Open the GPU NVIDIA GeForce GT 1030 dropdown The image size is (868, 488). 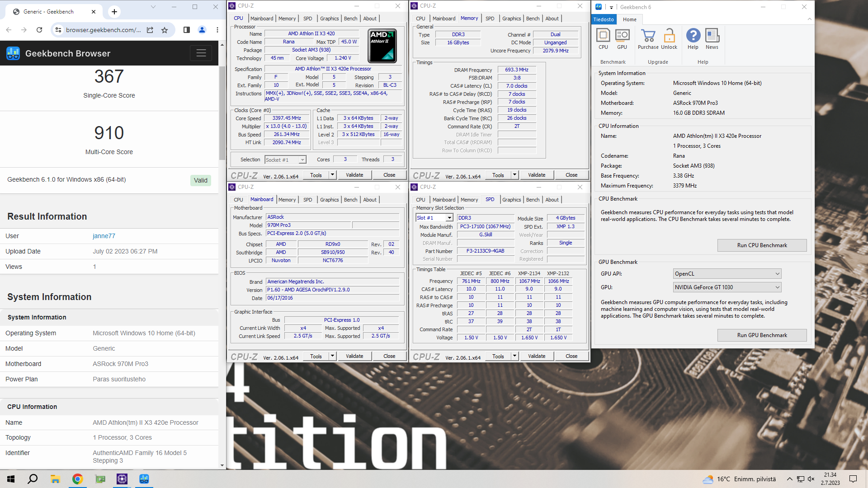[727, 287]
